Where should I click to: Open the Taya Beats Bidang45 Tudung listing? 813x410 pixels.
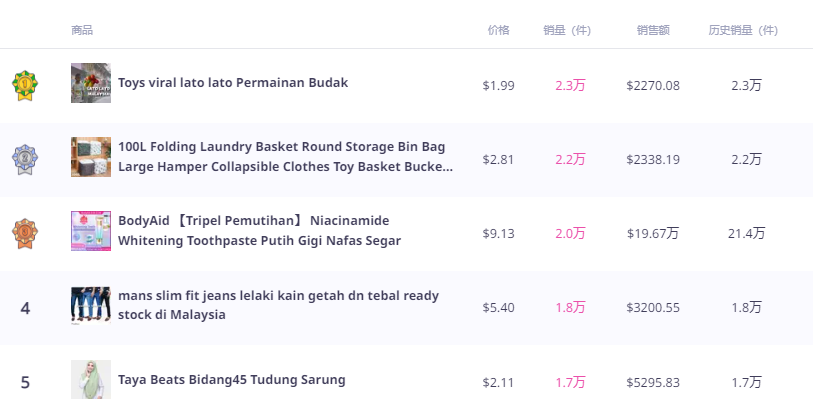(231, 380)
